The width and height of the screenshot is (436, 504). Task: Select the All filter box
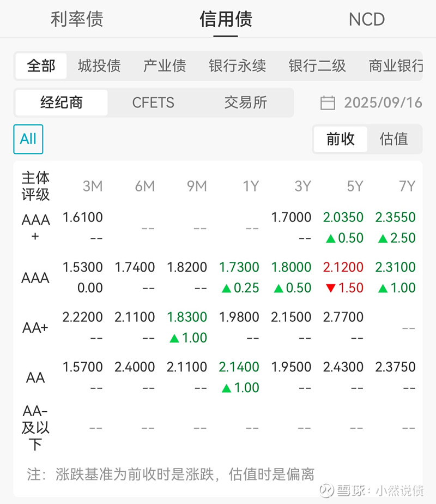(28, 139)
